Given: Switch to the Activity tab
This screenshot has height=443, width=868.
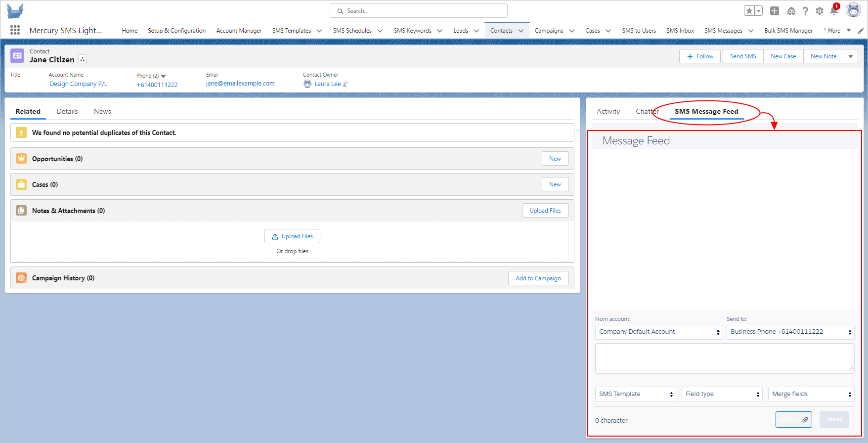Looking at the screenshot, I should point(608,111).
